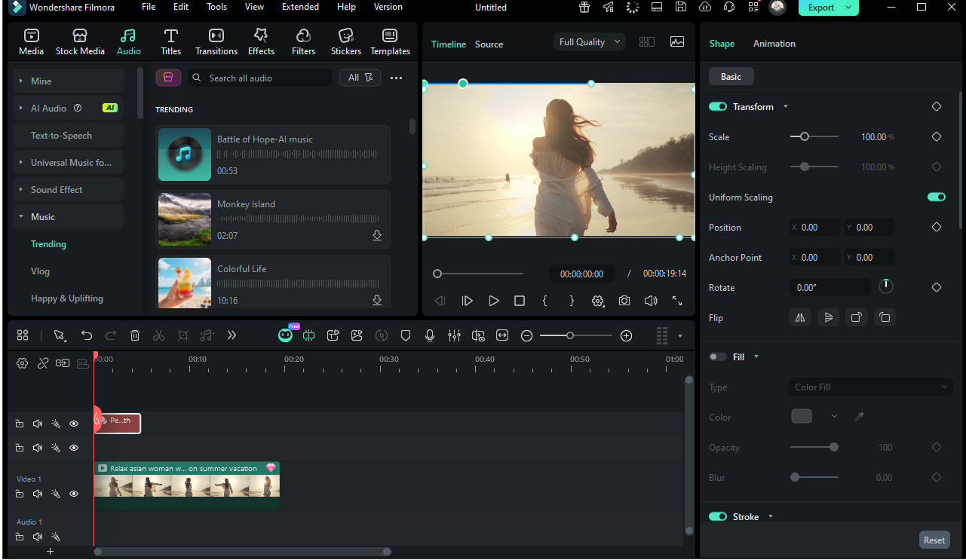Open the Stickers panel
The width and height of the screenshot is (966, 560).
[x=345, y=41]
